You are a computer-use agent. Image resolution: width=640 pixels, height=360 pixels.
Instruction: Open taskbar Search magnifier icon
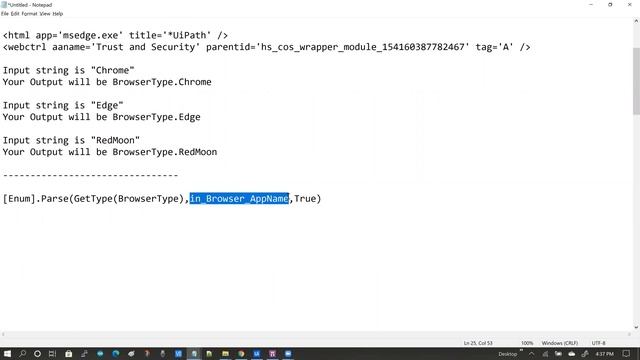[x=22, y=354]
